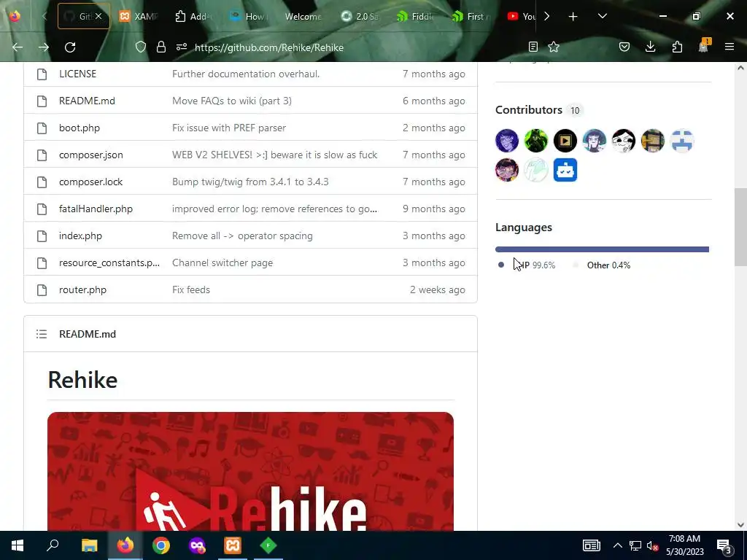Close the active GitHub tab
The width and height of the screenshot is (747, 560).
[98, 16]
